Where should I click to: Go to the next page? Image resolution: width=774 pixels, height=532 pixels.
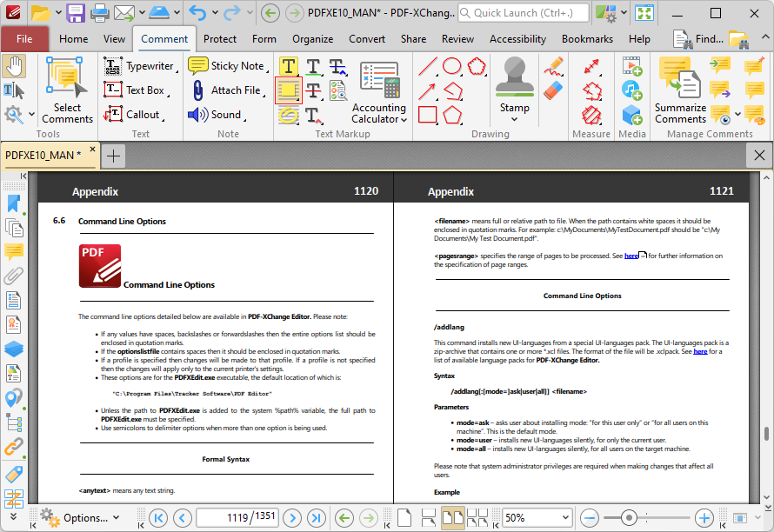(292, 518)
